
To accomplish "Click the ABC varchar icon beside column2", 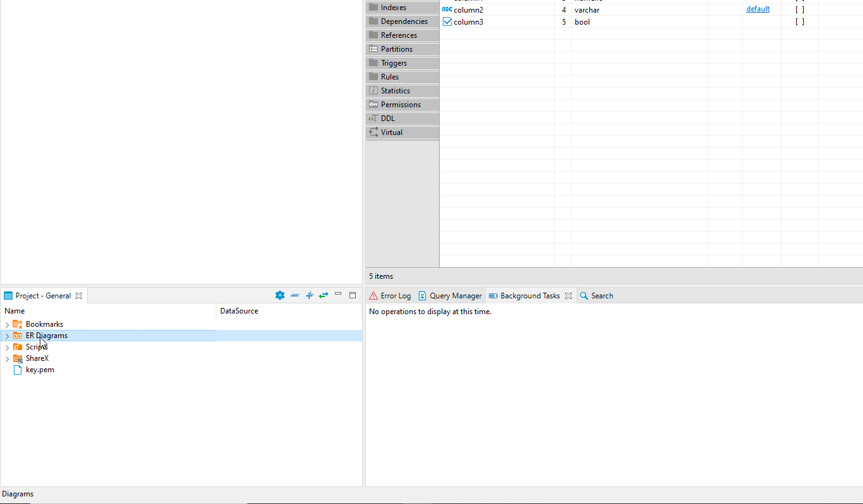I will [x=447, y=9].
